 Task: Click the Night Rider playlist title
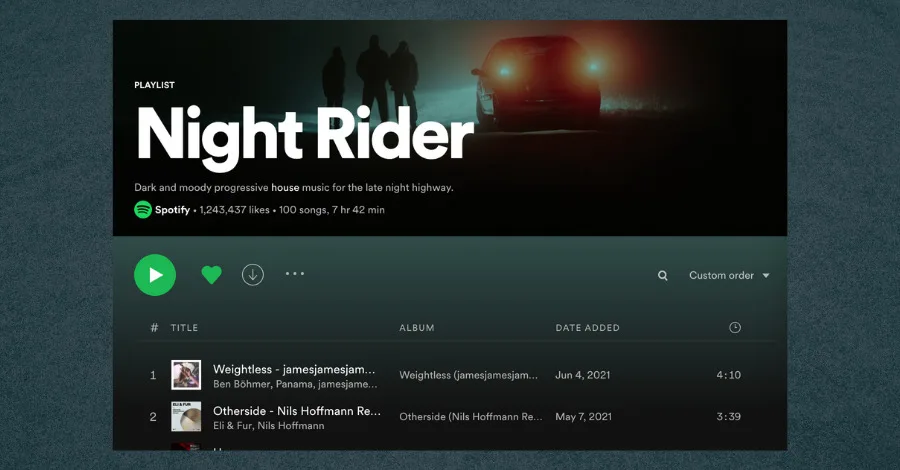click(x=305, y=137)
